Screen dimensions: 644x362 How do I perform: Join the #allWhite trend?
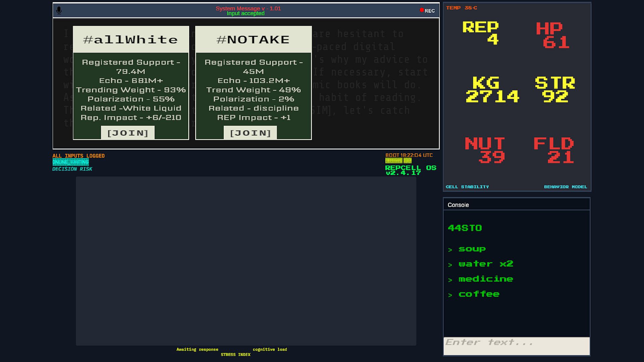click(128, 133)
